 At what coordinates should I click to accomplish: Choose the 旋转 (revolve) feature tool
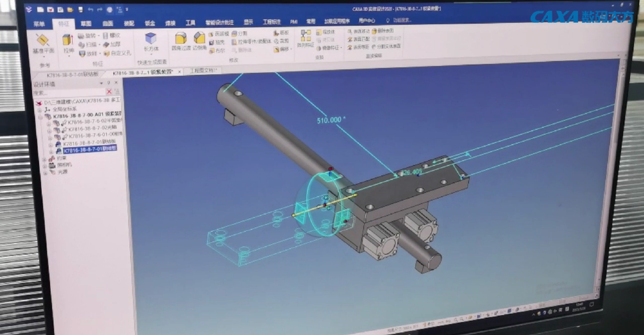point(87,36)
